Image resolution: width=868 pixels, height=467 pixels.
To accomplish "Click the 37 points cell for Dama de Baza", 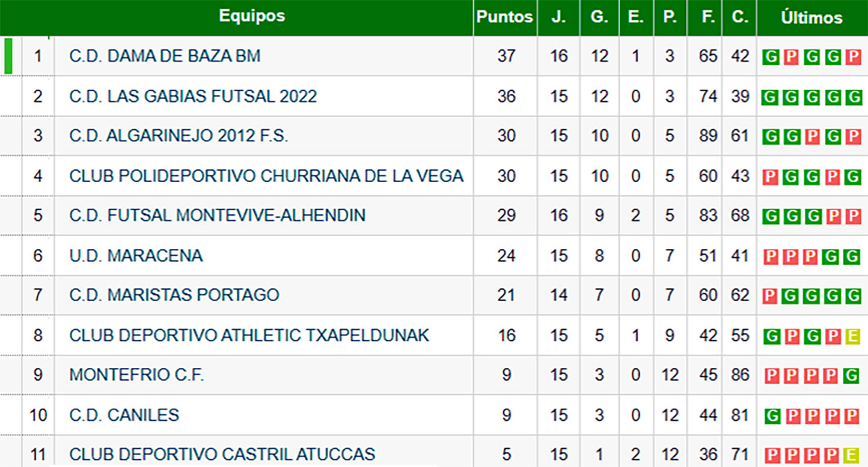I will [506, 56].
